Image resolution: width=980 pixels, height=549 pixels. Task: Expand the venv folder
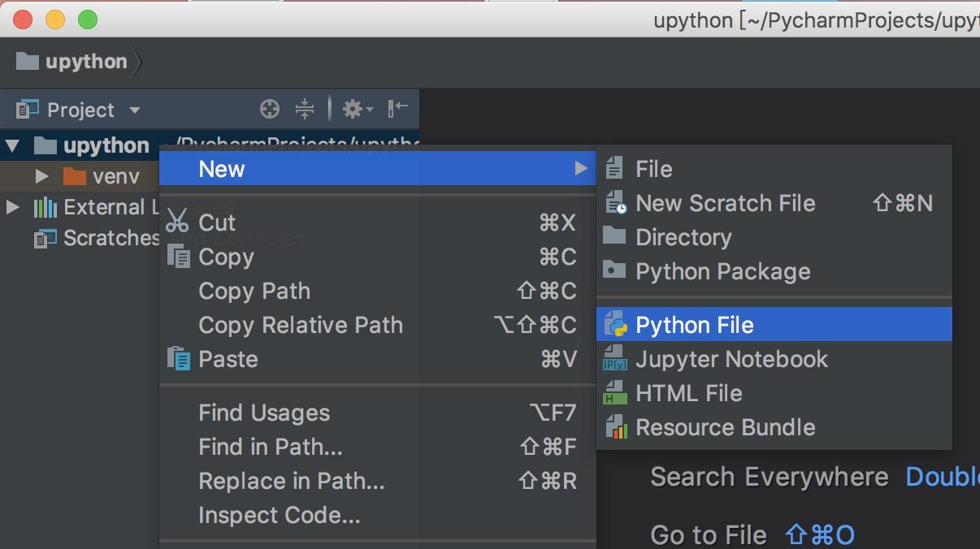point(42,175)
